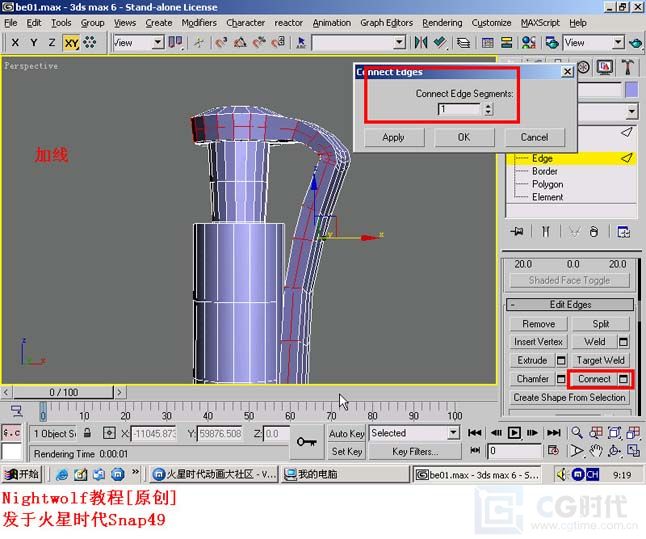Open the Layer Manager icon
The height and width of the screenshot is (539, 646).
(463, 42)
